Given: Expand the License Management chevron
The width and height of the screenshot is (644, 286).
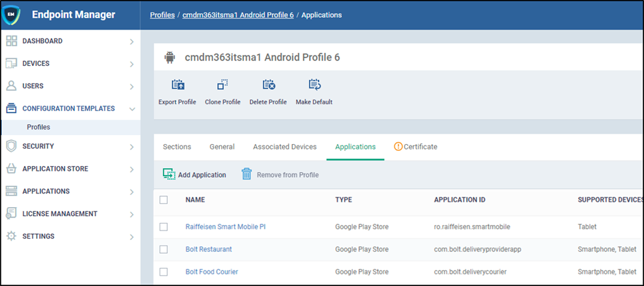Looking at the screenshot, I should (x=132, y=215).
